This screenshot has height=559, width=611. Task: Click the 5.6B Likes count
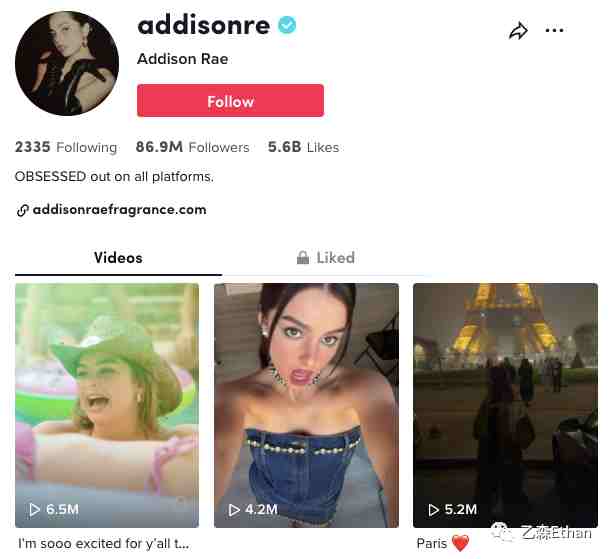304,147
